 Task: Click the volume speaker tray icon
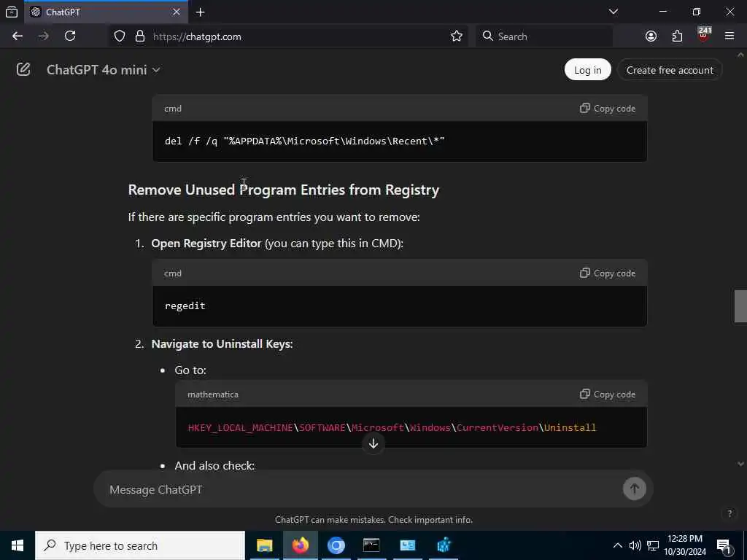click(635, 545)
